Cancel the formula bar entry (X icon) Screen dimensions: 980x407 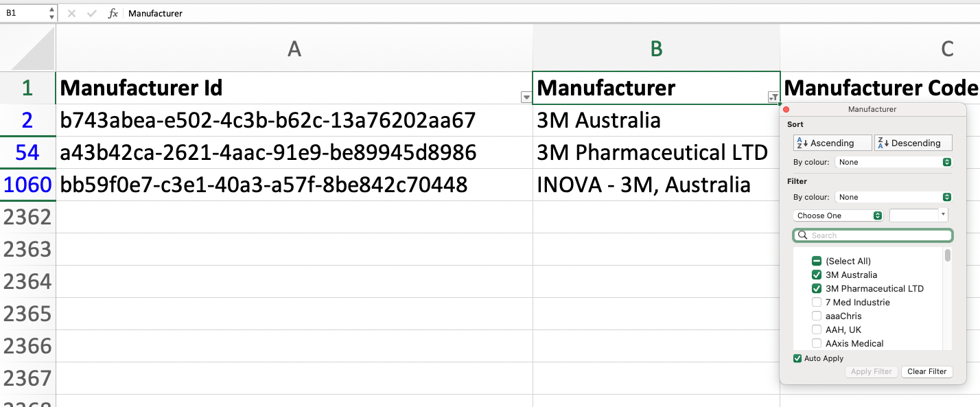click(x=71, y=13)
